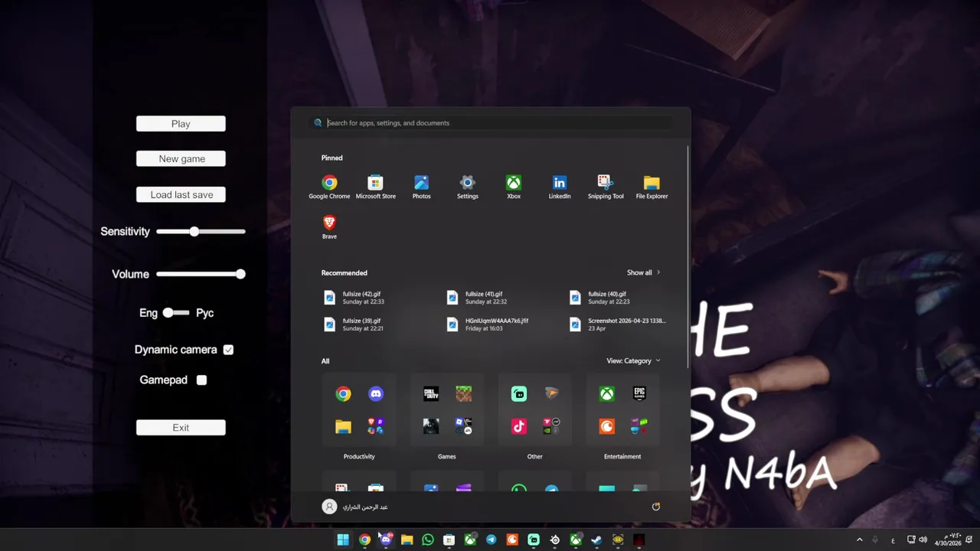
Task: Open the pinned Settings app
Action: (467, 187)
